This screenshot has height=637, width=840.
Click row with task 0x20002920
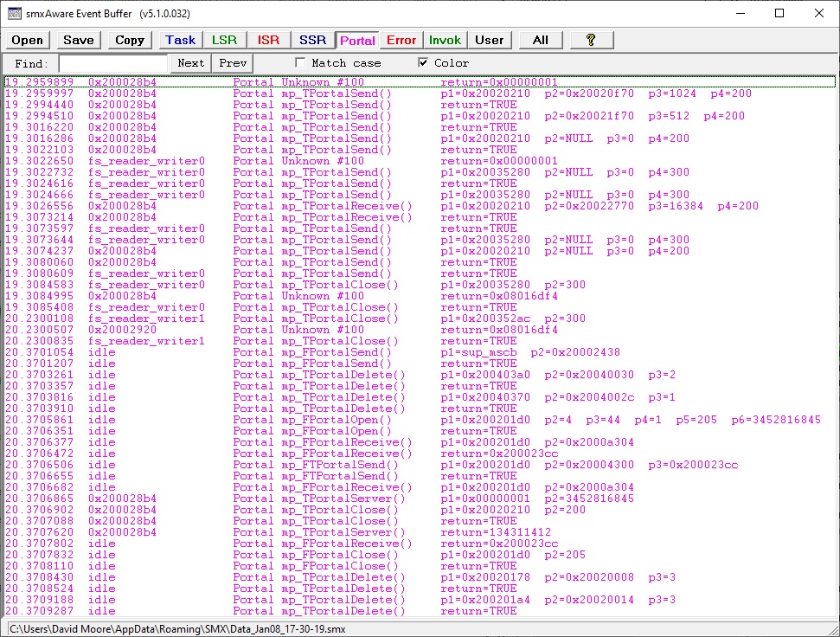(x=420, y=330)
